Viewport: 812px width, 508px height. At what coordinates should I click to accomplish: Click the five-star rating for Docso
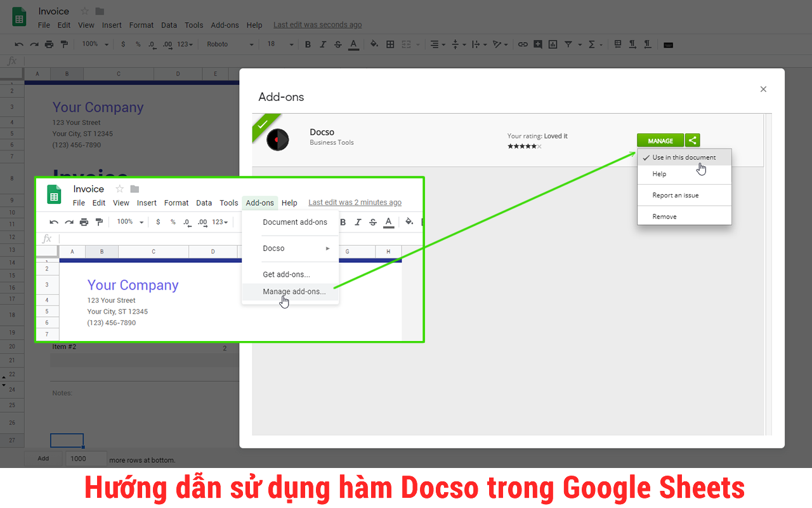coord(524,147)
